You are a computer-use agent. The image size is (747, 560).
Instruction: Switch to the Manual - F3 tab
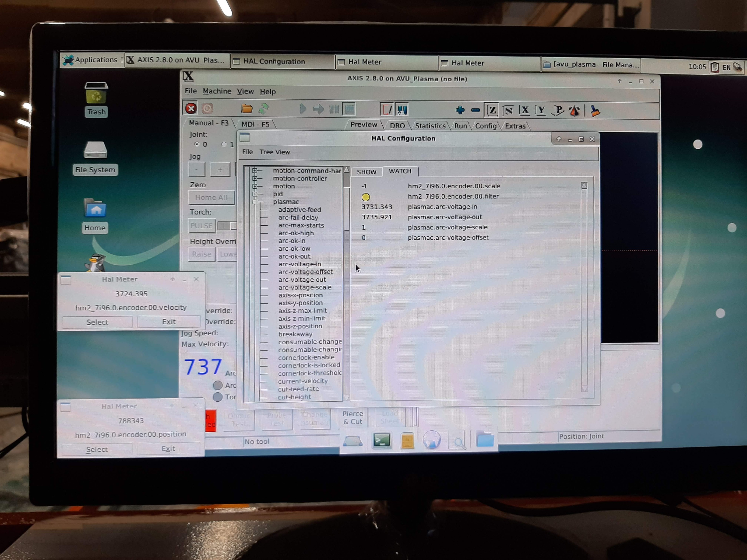[x=209, y=123]
